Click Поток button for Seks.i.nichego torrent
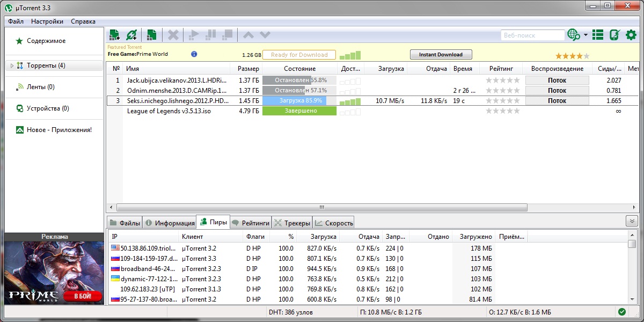 (x=557, y=100)
